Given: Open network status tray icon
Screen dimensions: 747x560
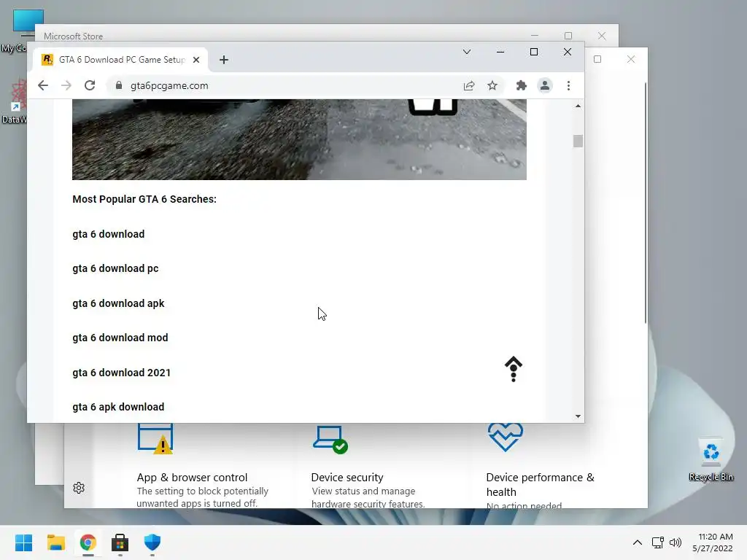Looking at the screenshot, I should (x=658, y=542).
